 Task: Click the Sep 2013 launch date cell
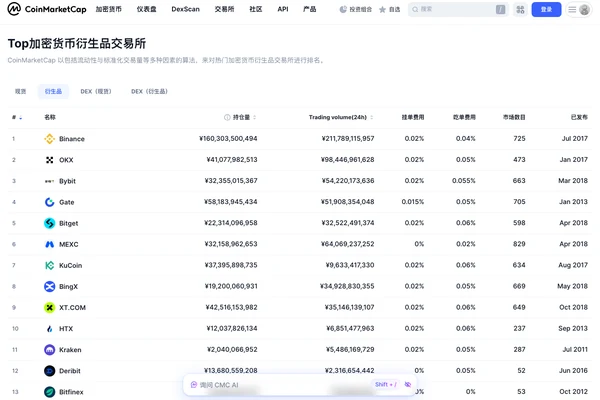pyautogui.click(x=572, y=328)
